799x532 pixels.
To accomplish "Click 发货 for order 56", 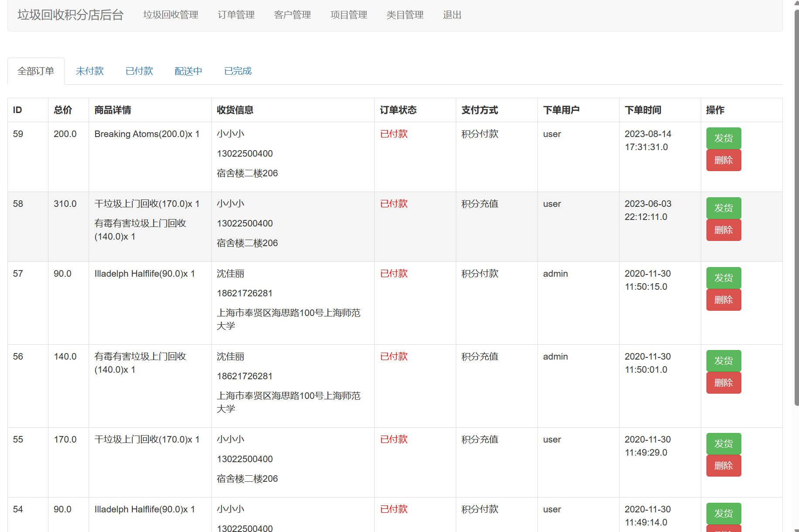I will point(723,360).
